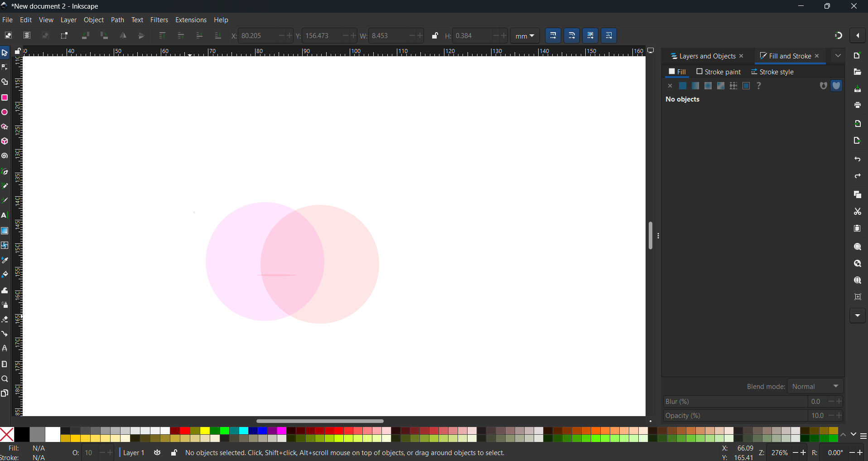The image size is (868, 461).
Task: Click the Cut scissors icon
Action: pyautogui.click(x=857, y=212)
